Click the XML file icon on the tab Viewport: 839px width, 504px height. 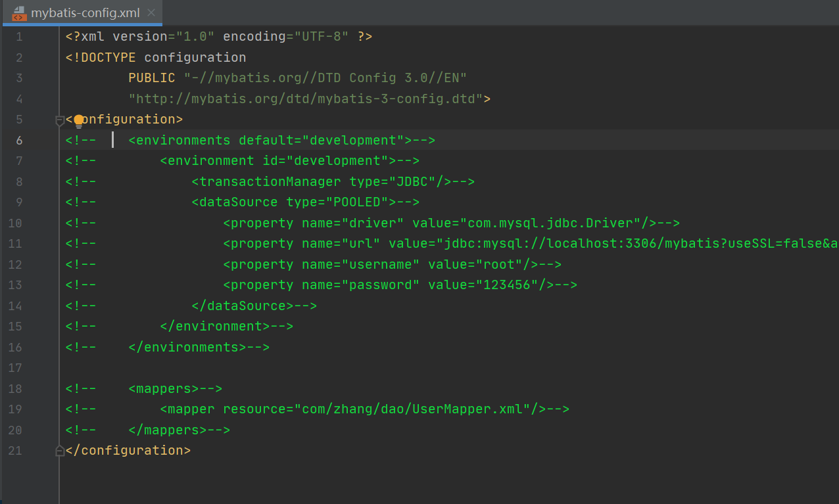point(19,13)
